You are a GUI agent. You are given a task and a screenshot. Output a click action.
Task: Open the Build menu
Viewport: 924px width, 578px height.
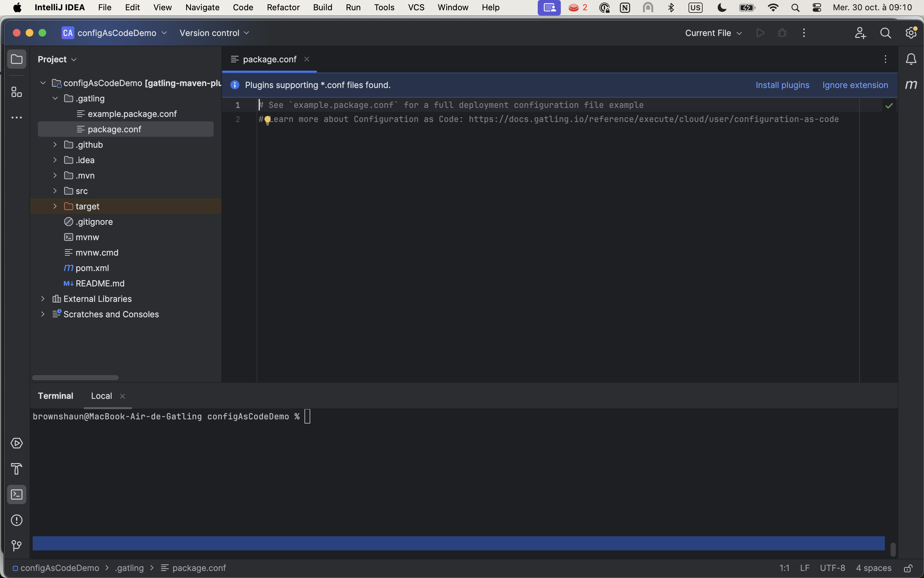pyautogui.click(x=323, y=8)
